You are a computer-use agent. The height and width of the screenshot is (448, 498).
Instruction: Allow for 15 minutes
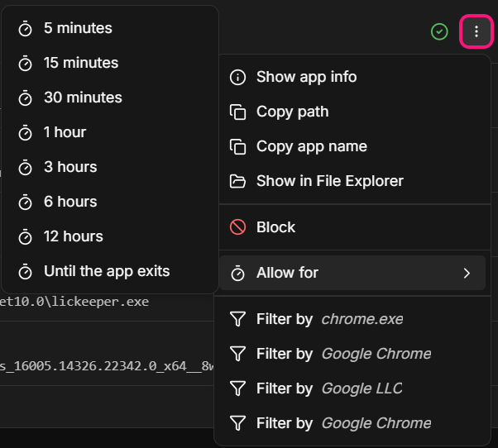pyautogui.click(x=110, y=63)
